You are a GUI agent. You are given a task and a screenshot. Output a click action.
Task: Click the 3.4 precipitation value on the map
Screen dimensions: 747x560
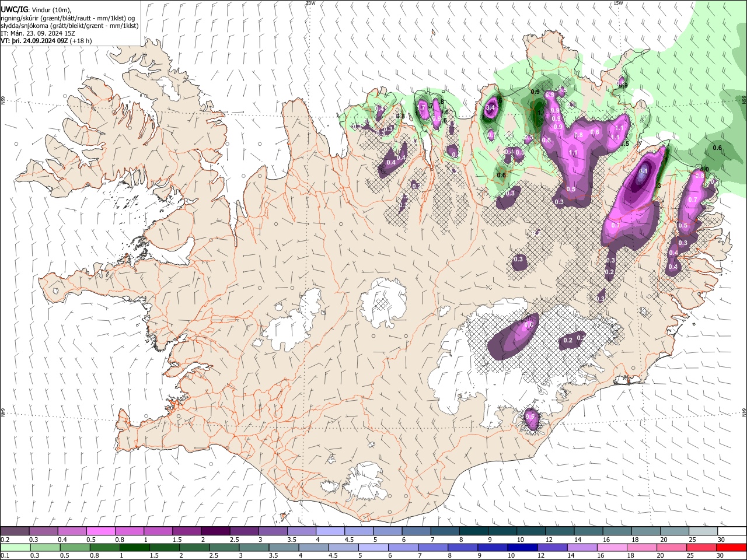491,107
